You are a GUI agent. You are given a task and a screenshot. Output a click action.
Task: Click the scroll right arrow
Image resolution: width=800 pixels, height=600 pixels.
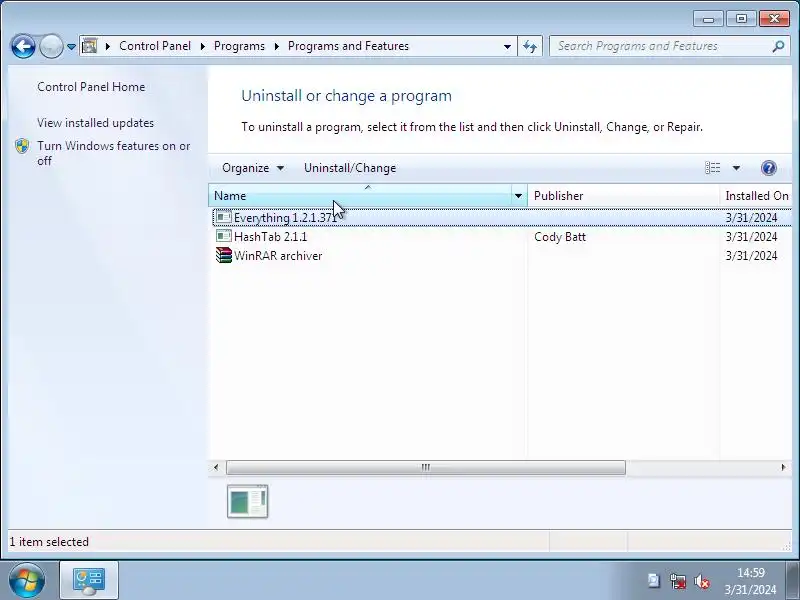click(x=784, y=467)
